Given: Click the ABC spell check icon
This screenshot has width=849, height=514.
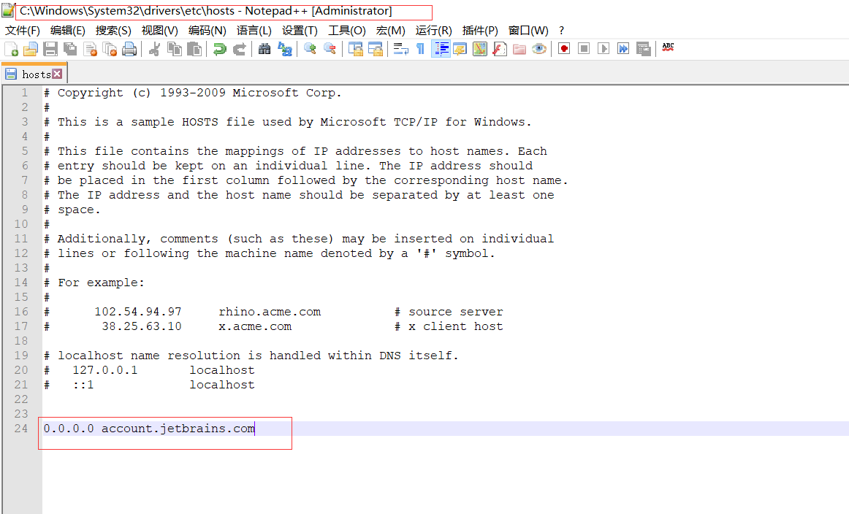Looking at the screenshot, I should [668, 48].
